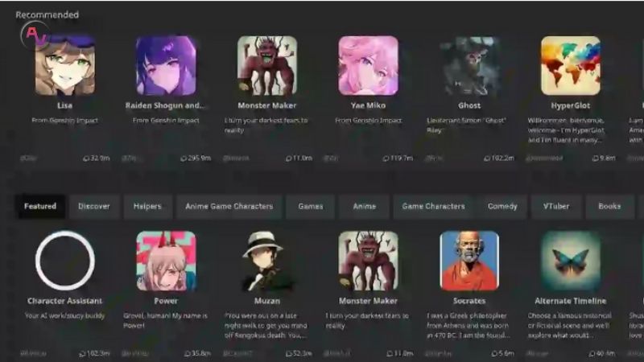Open the Character Assistant ring icon
Image resolution: width=644 pixels, height=362 pixels.
tap(65, 261)
